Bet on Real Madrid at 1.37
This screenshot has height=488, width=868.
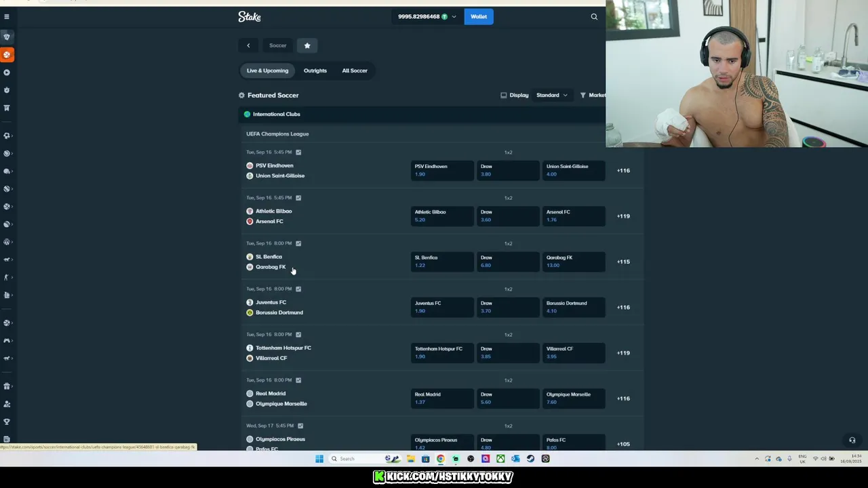[x=442, y=399]
